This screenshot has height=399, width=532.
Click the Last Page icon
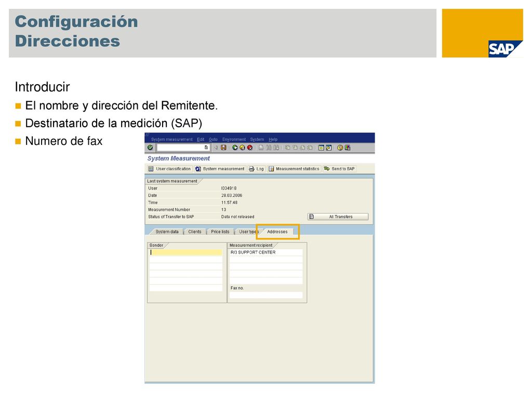tap(310, 148)
